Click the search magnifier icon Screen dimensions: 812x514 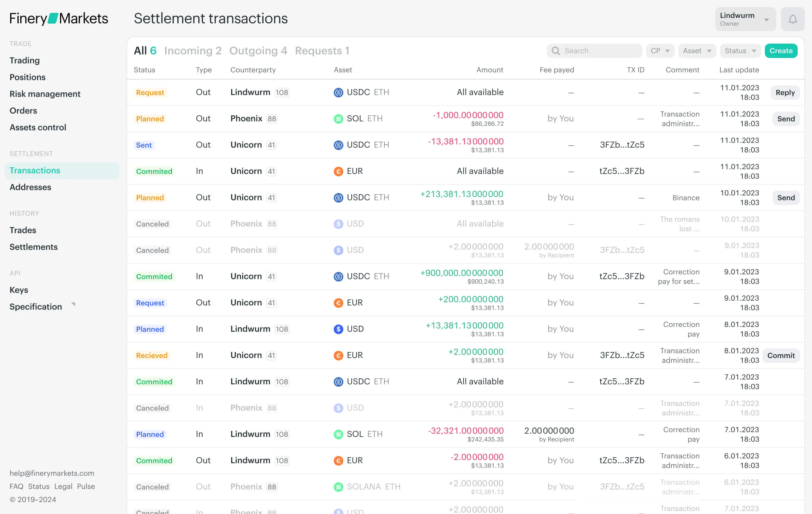555,51
